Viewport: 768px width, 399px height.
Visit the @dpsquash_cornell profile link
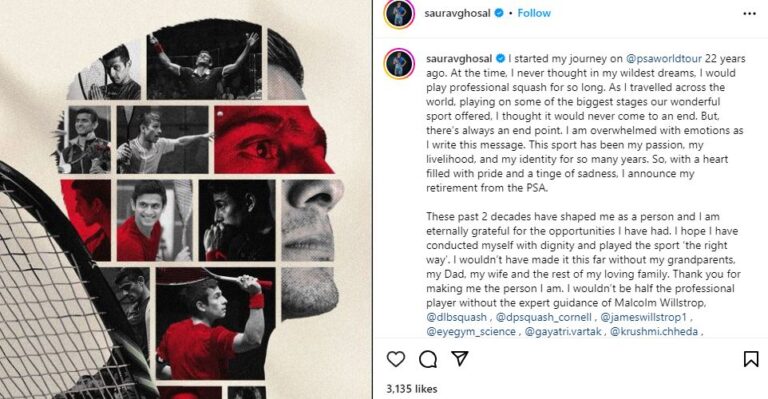point(544,317)
